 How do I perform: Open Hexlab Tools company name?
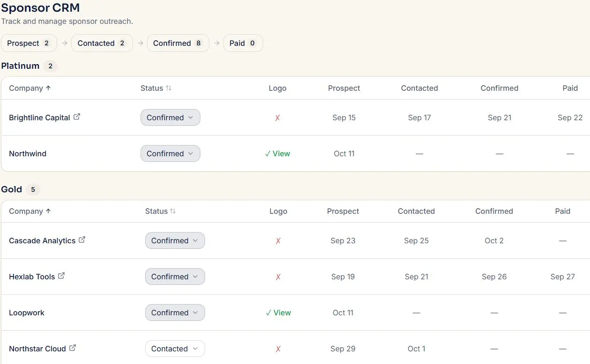tap(32, 277)
